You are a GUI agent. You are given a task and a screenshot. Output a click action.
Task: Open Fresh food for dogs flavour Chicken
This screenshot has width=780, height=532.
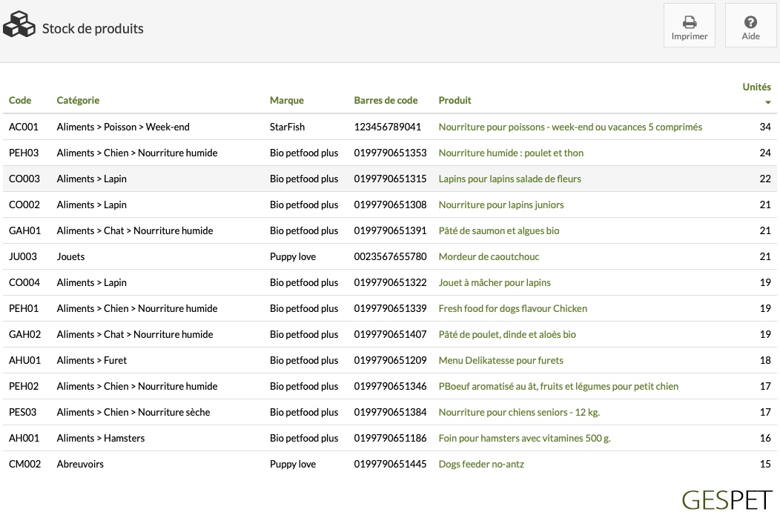tap(513, 308)
